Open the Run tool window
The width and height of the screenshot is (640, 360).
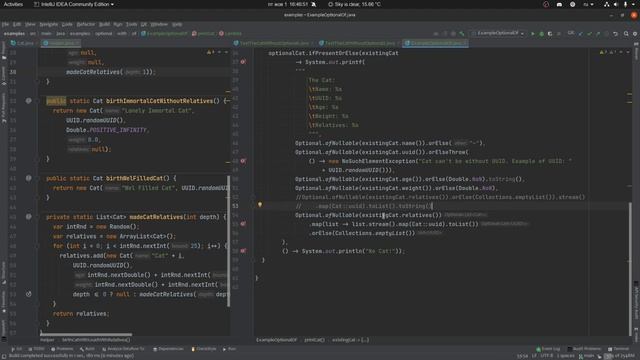pos(229,349)
